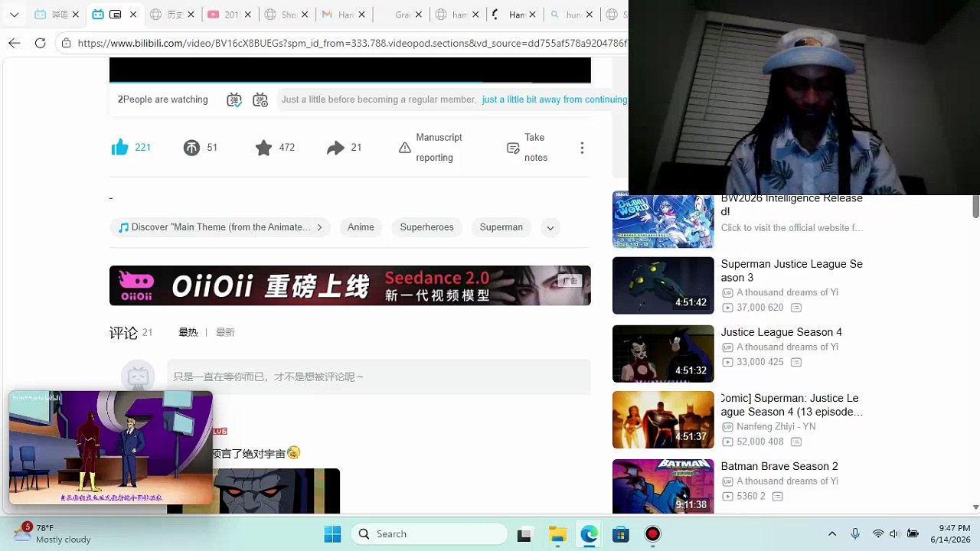Open the weather widget 78°F
This screenshot has height=551, width=980.
(x=52, y=533)
